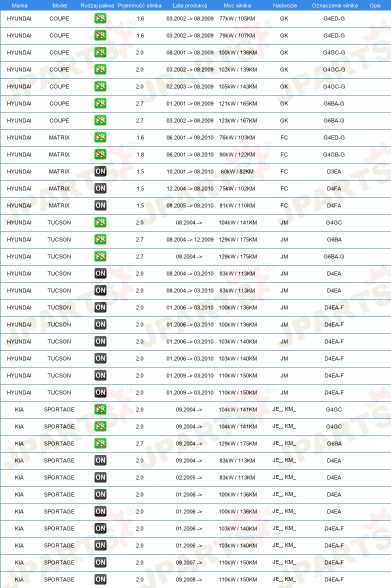Image resolution: width=391 pixels, height=588 pixels.
Task: Click the ON diesel icon for Matrix 60kW
Action: click(x=100, y=171)
